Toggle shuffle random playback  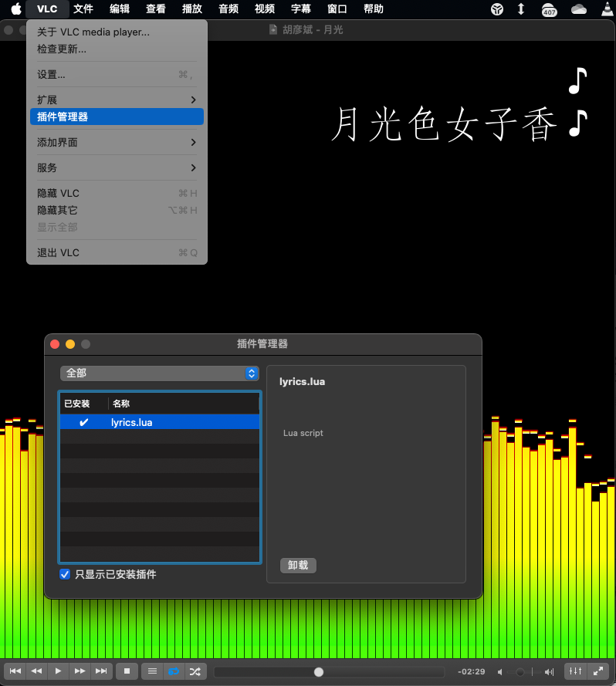pos(195,671)
